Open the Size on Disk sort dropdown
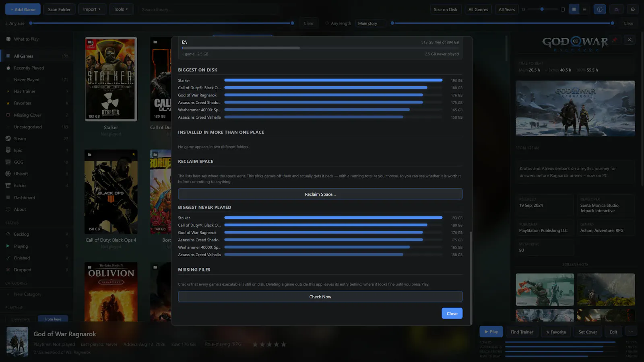 point(446,9)
